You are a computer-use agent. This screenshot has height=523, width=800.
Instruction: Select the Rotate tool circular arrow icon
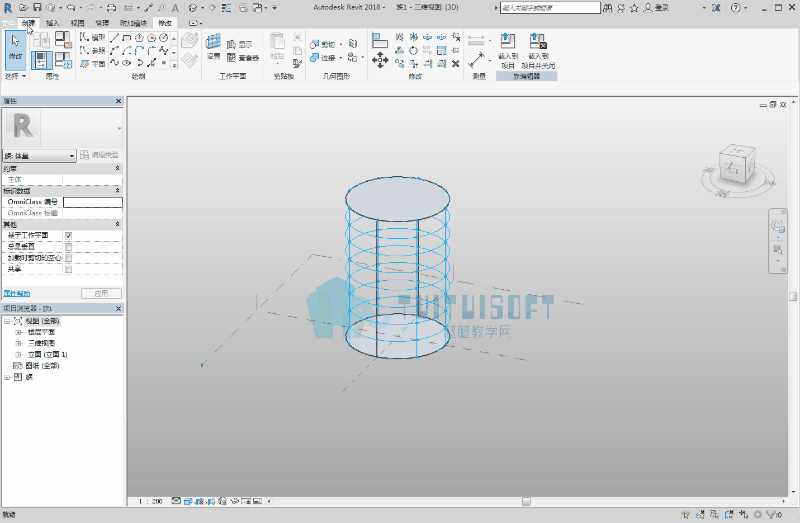click(x=414, y=50)
